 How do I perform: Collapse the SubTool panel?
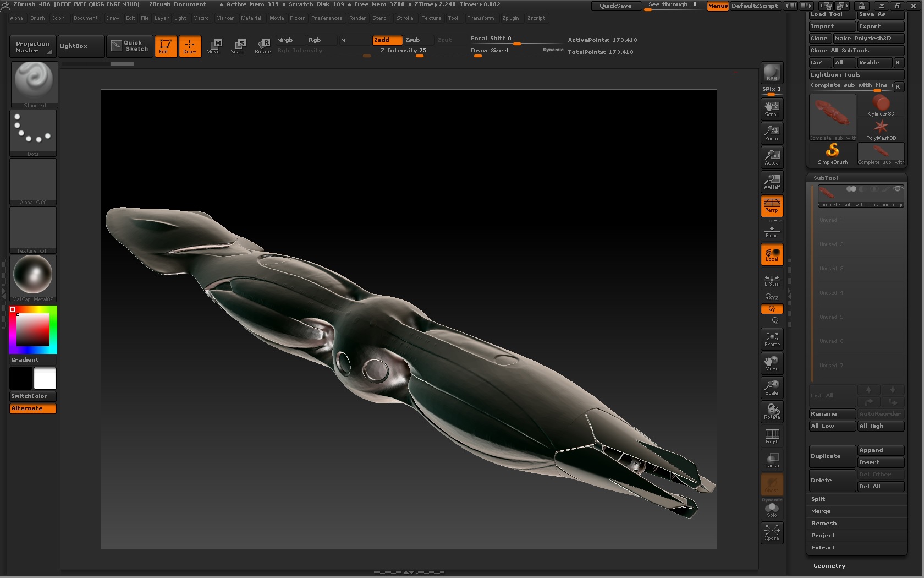tap(825, 177)
